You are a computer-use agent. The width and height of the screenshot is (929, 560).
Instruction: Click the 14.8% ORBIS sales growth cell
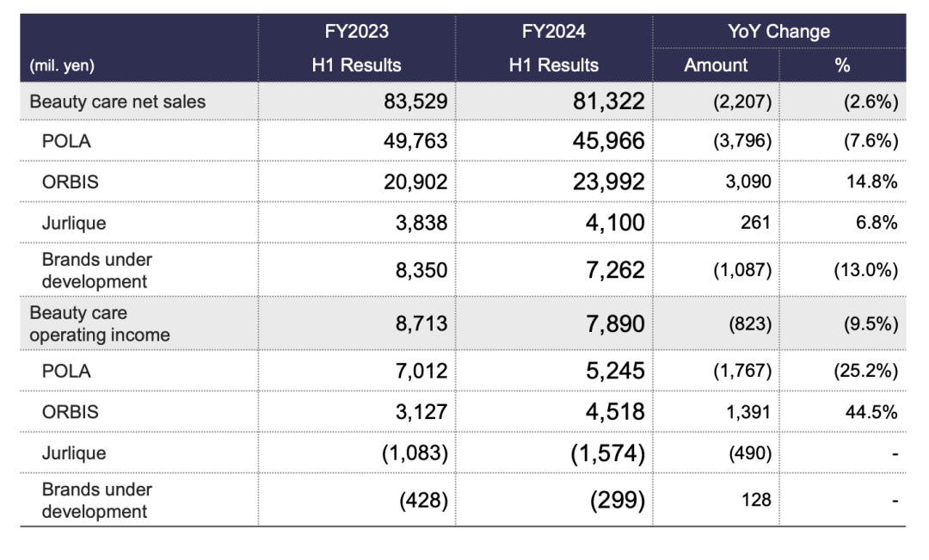click(x=873, y=182)
